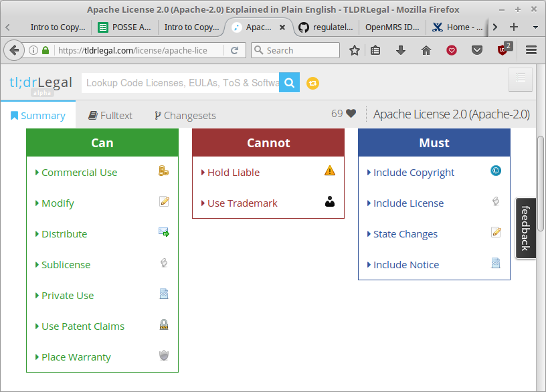This screenshot has height=392, width=546.
Task: Click the Pocket toolbar icon
Action: point(477,50)
